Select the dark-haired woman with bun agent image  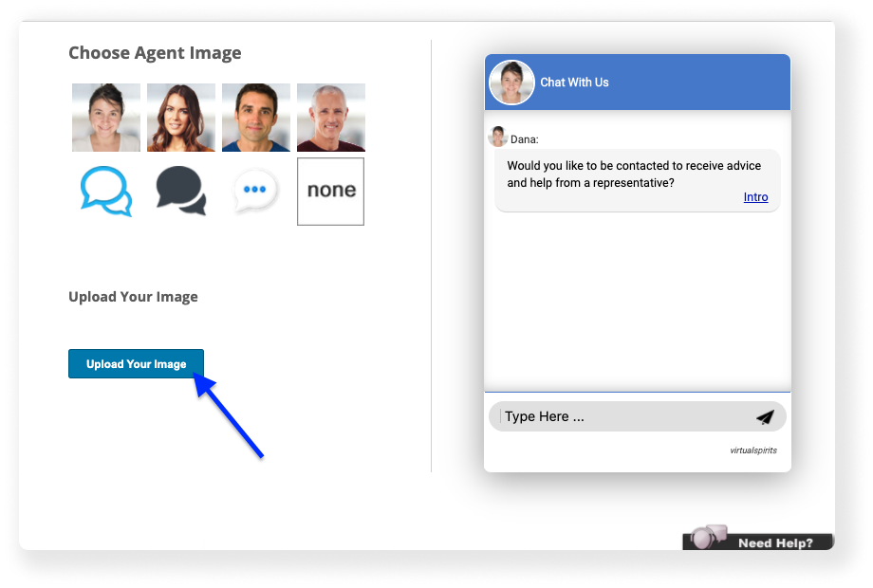(106, 118)
